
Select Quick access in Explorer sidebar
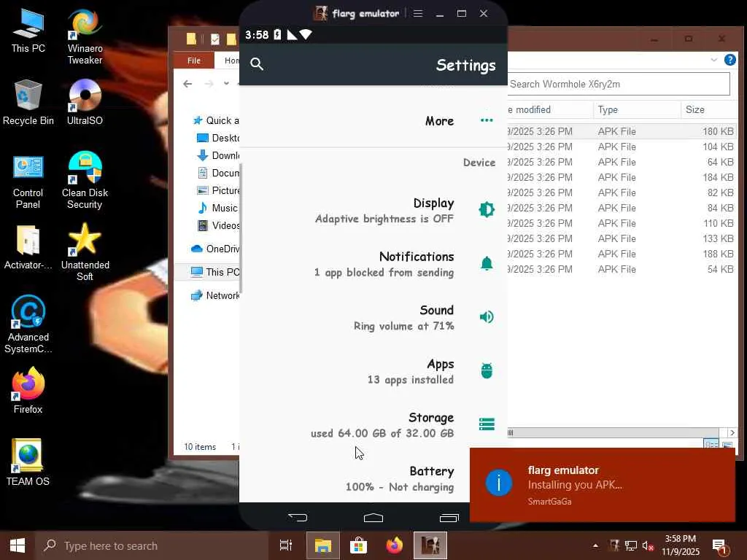215,120
